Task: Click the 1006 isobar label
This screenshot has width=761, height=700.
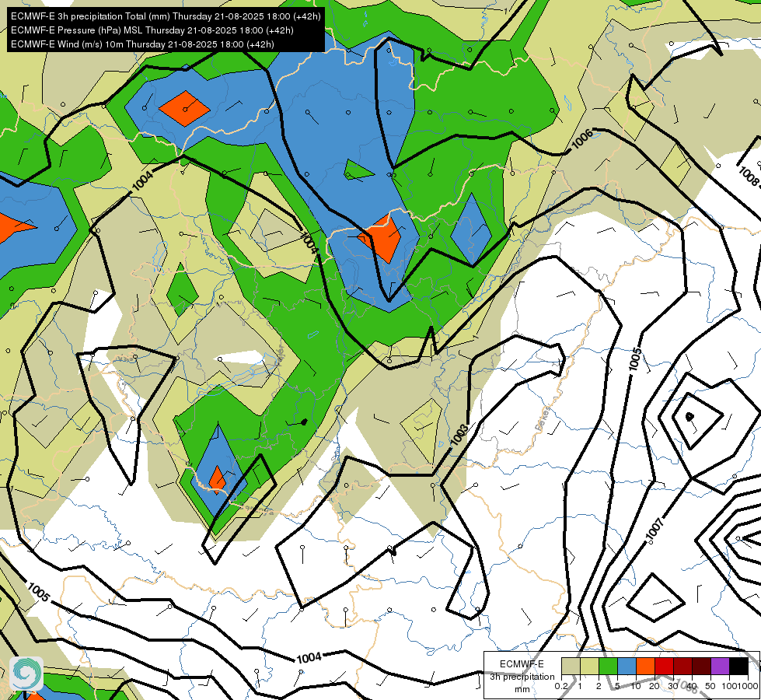Action: (x=582, y=138)
